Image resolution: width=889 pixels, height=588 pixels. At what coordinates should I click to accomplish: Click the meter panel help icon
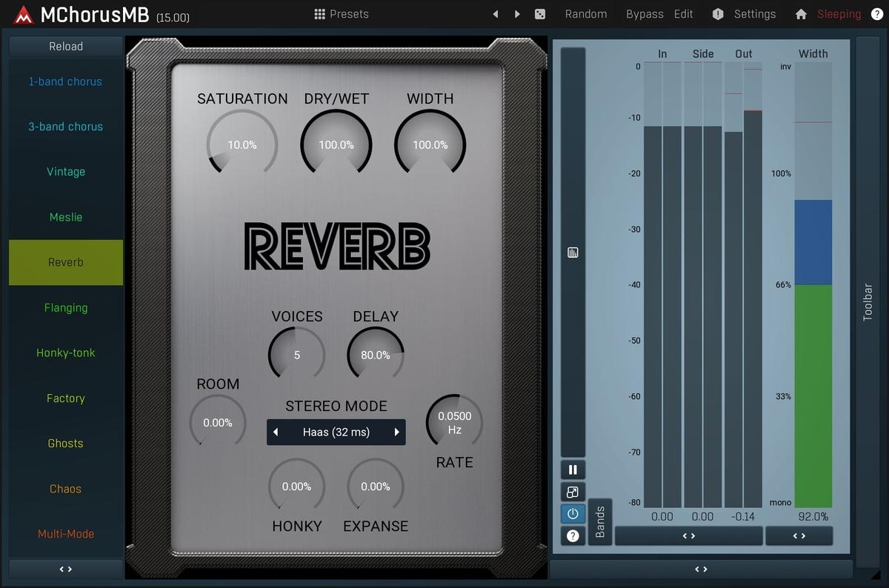click(573, 535)
